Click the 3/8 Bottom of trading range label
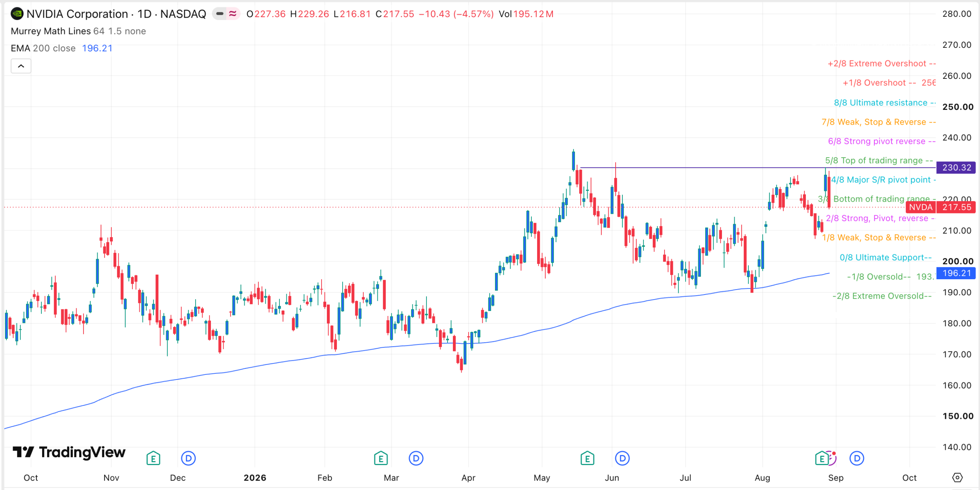This screenshot has width=980, height=490. [877, 199]
